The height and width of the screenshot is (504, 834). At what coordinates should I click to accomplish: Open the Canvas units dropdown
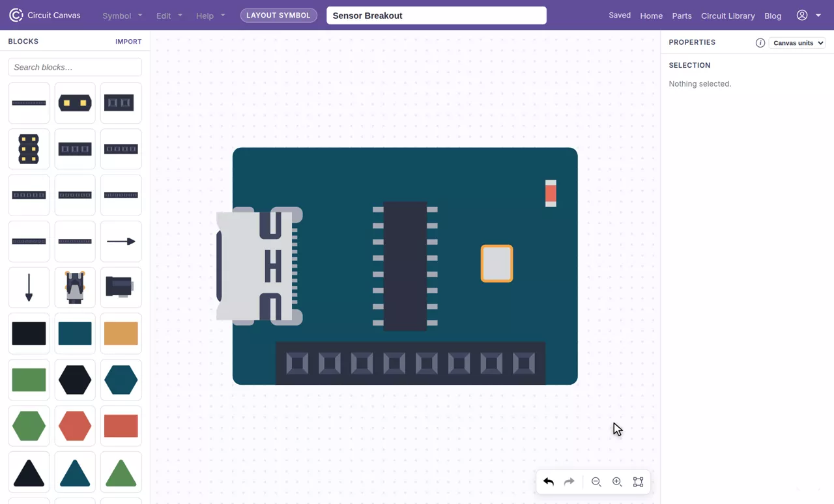pyautogui.click(x=797, y=43)
